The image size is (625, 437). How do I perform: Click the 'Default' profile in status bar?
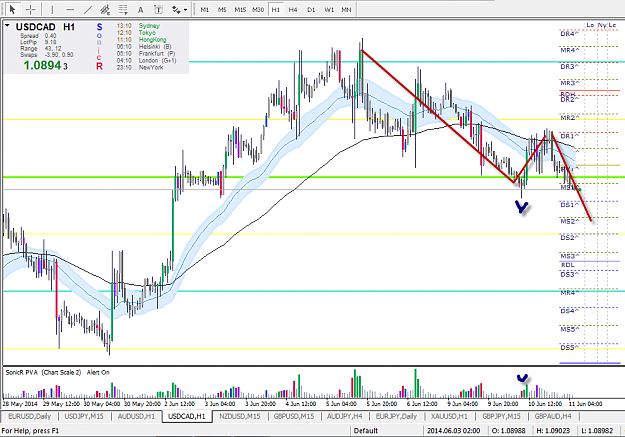point(366,431)
